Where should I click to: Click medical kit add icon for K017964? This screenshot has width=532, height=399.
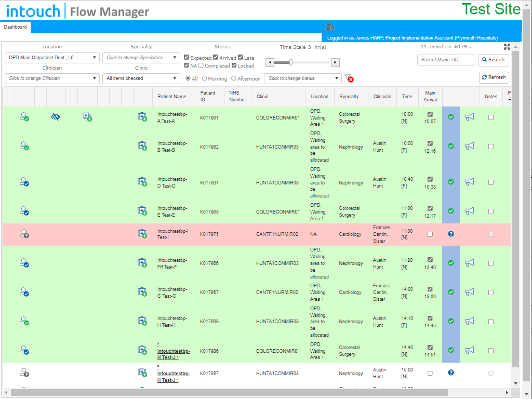click(x=142, y=182)
